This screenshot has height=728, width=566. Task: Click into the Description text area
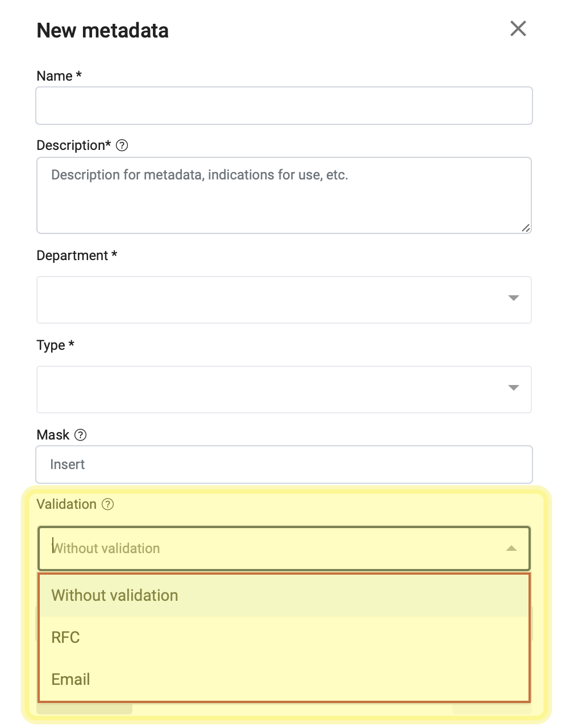284,195
